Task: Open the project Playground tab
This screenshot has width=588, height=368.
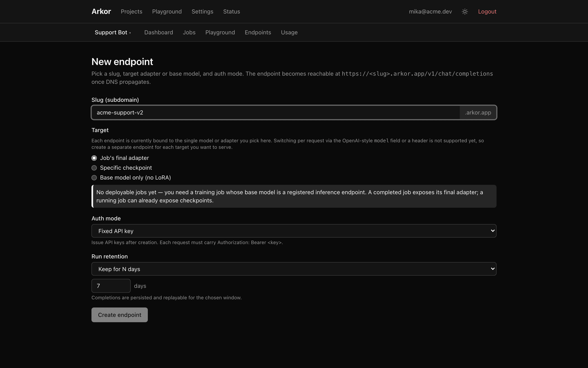Action: (x=220, y=32)
